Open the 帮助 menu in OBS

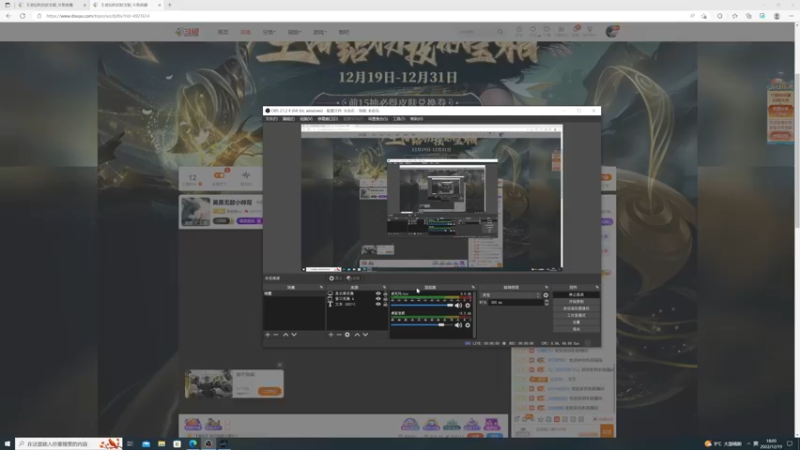pyautogui.click(x=416, y=119)
